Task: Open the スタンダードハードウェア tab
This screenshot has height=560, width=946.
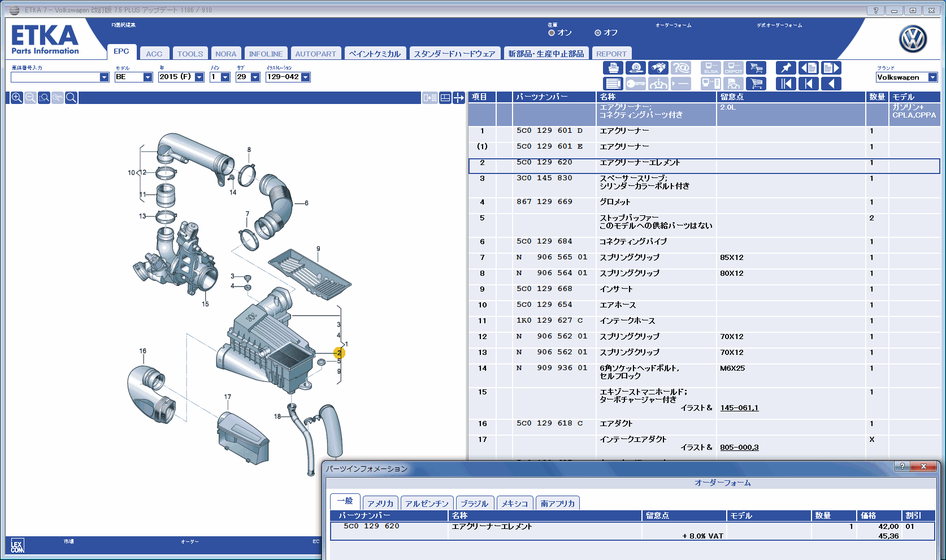Action: pos(454,54)
